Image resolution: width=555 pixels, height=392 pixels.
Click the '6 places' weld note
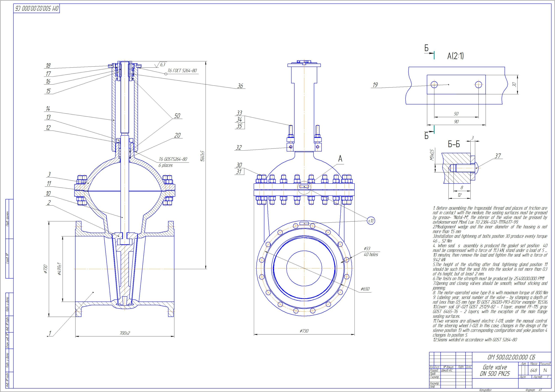pyautogui.click(x=166, y=165)
